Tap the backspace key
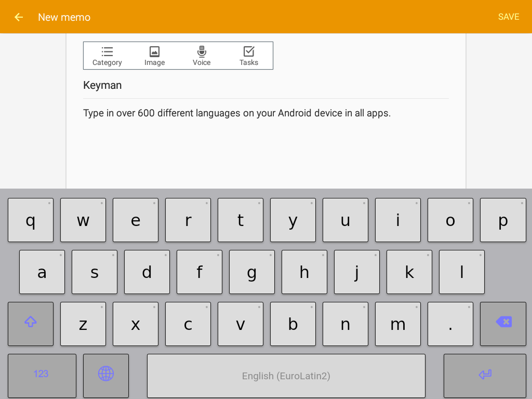The width and height of the screenshot is (532, 399). point(503,324)
